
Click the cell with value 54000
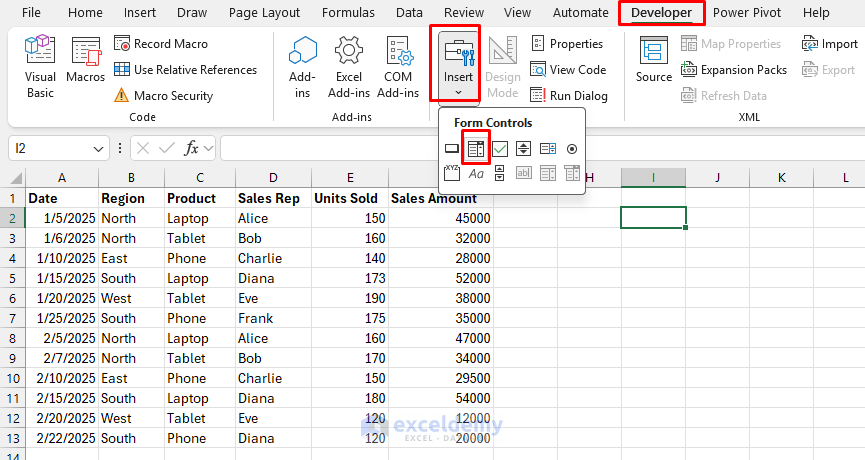(x=441, y=398)
